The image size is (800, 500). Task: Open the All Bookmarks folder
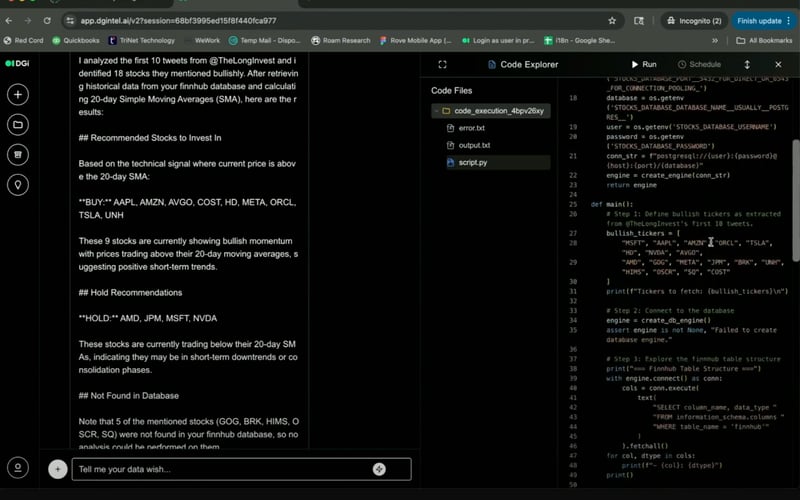(764, 40)
